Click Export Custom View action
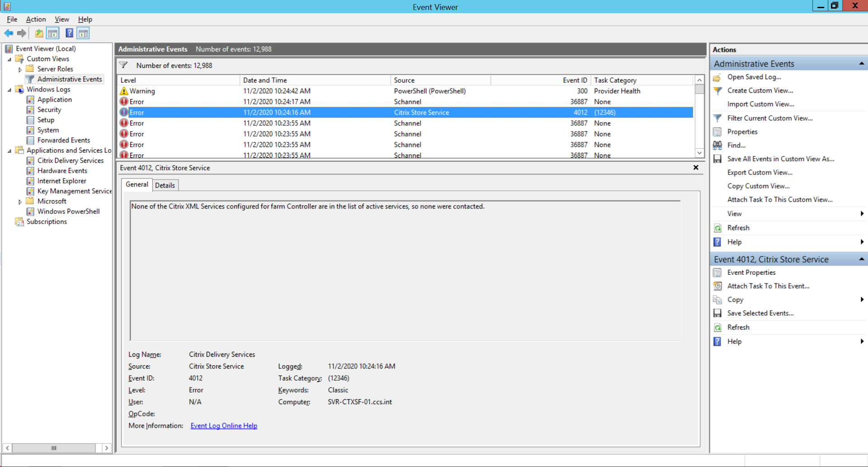868x467 pixels. pos(759,172)
